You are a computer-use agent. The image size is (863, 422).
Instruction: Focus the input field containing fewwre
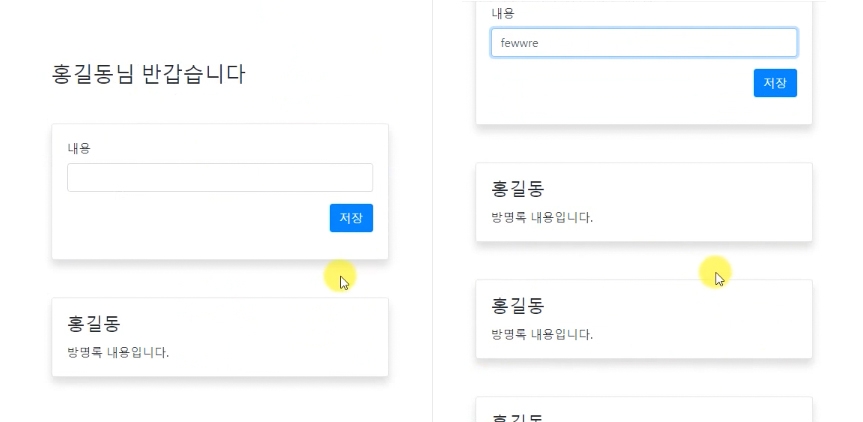(x=643, y=43)
